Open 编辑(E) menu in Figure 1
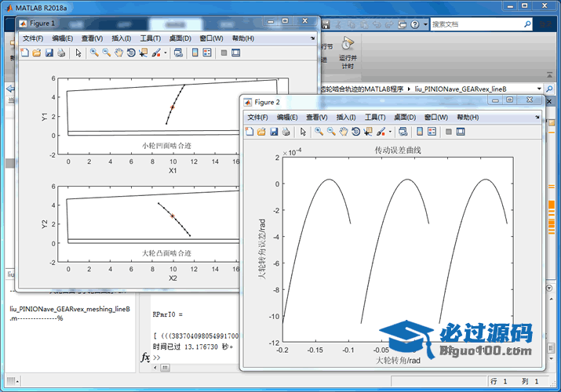The width and height of the screenshot is (561, 392). click(x=62, y=38)
